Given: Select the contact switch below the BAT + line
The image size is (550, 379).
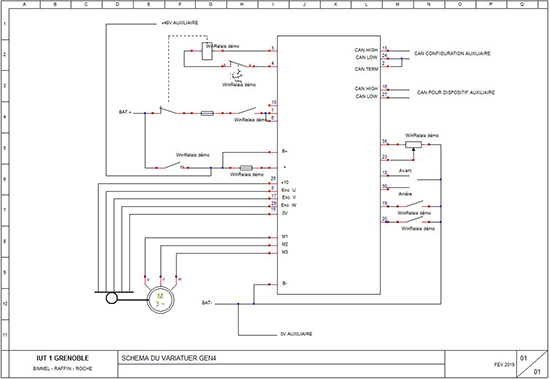Looking at the screenshot, I should [173, 165].
